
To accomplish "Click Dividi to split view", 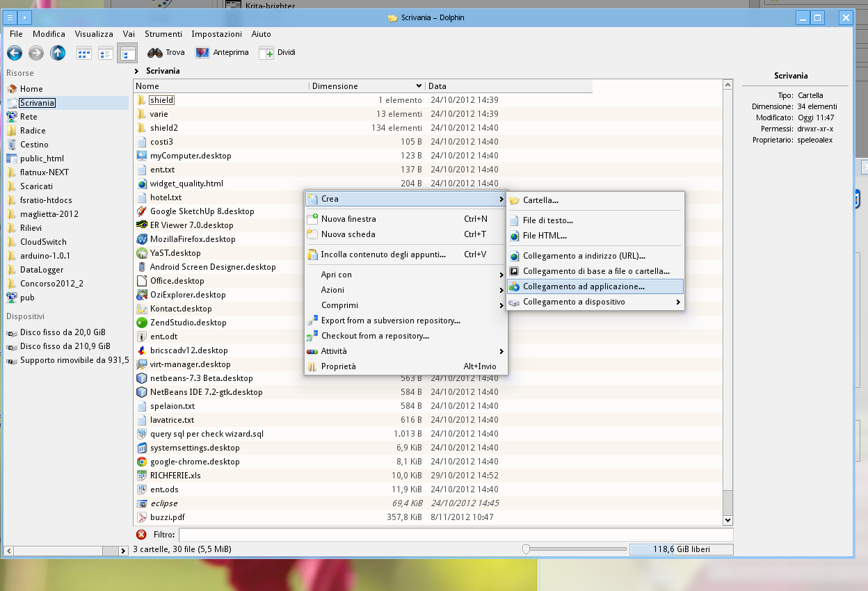I will (278, 52).
